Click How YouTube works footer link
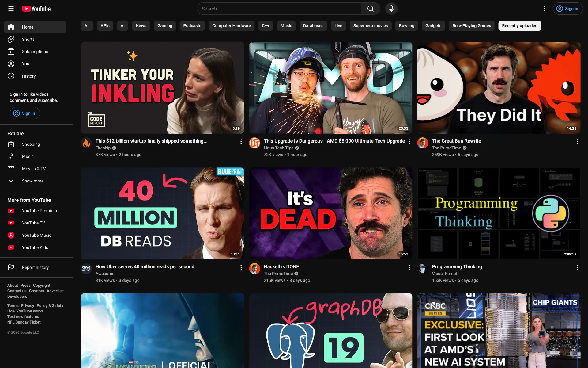The width and height of the screenshot is (588, 368). point(25,311)
